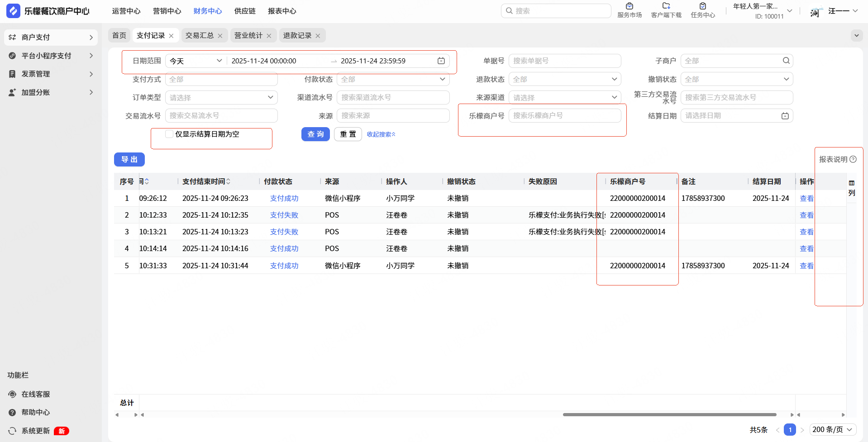Switch to the 交易汇总 tab

click(199, 35)
